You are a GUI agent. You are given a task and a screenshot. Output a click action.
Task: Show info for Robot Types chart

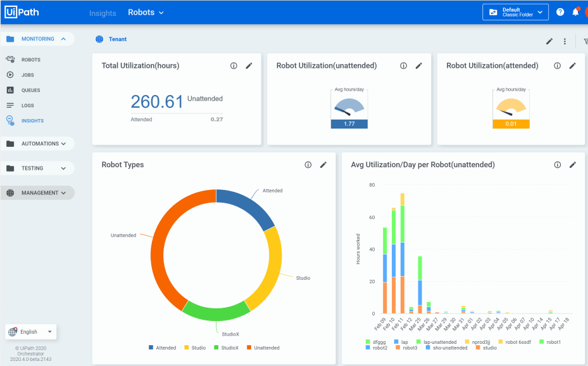[x=308, y=165]
